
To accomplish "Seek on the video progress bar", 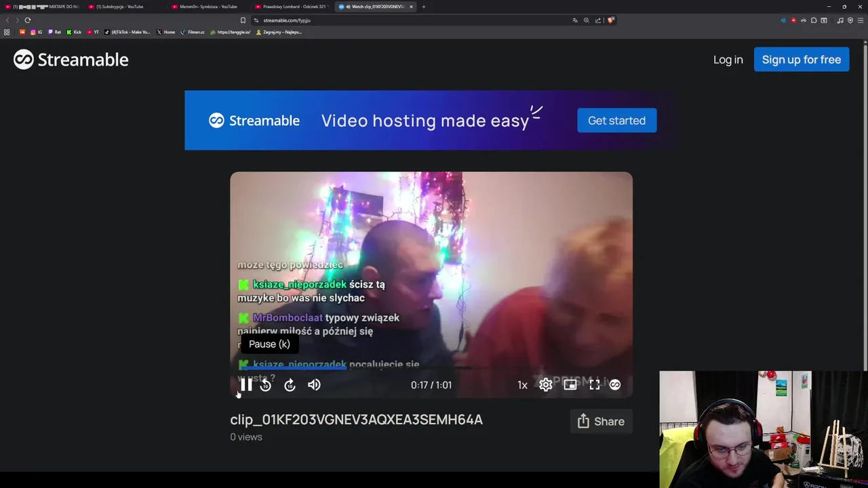I will pos(431,369).
